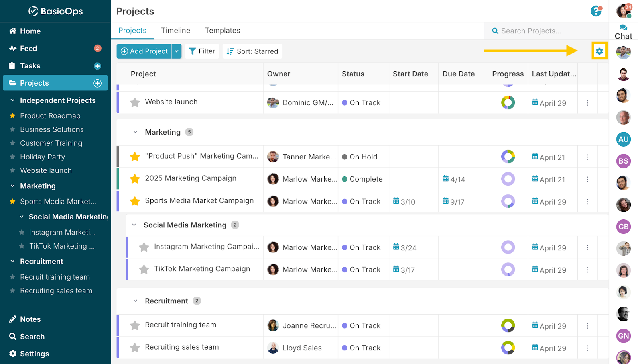Open the Add Project dropdown arrow

(177, 51)
